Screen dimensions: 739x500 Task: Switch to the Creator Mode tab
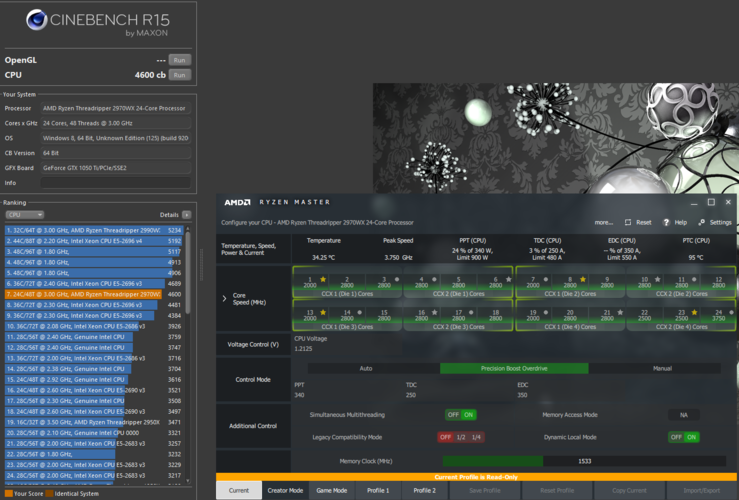pos(285,491)
